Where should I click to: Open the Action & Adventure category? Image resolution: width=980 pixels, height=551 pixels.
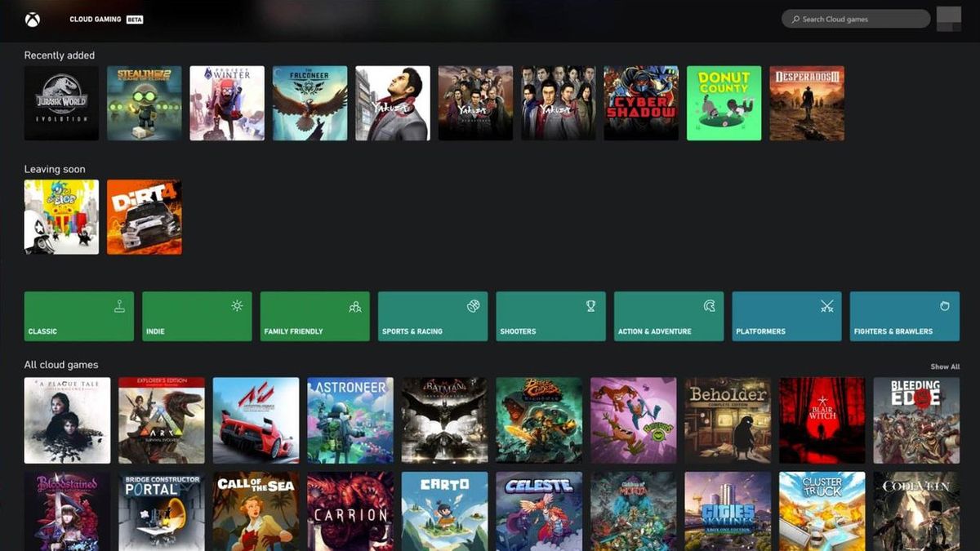[x=669, y=316]
